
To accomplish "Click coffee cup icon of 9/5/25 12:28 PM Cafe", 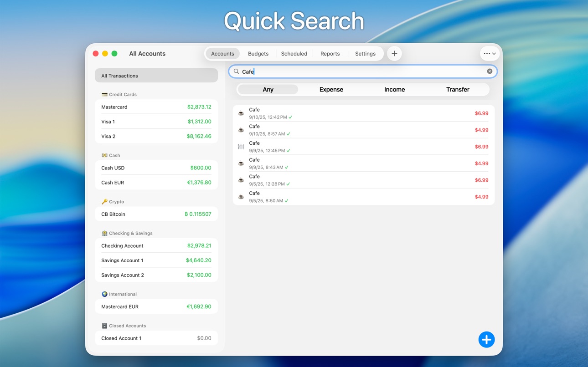I will (241, 180).
